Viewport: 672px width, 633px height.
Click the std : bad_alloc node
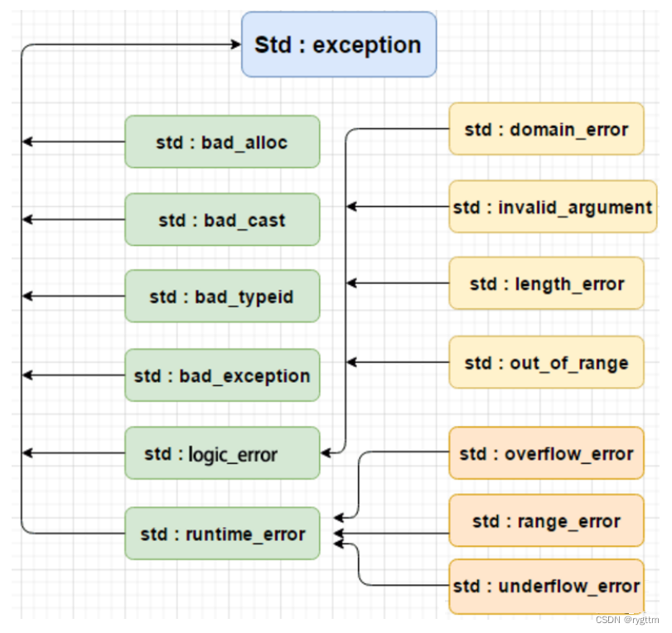222,142
